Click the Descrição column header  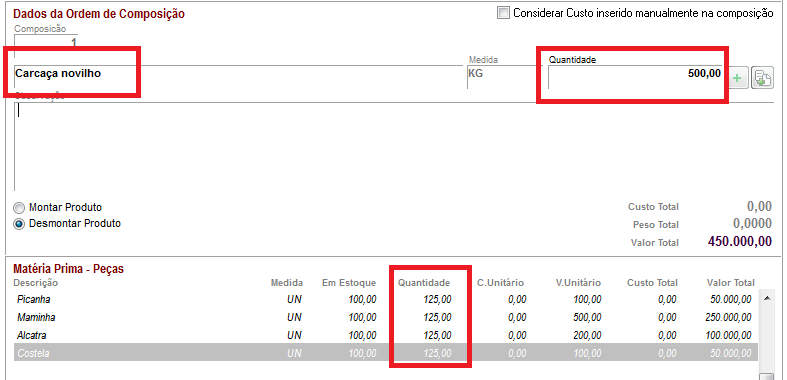36,283
